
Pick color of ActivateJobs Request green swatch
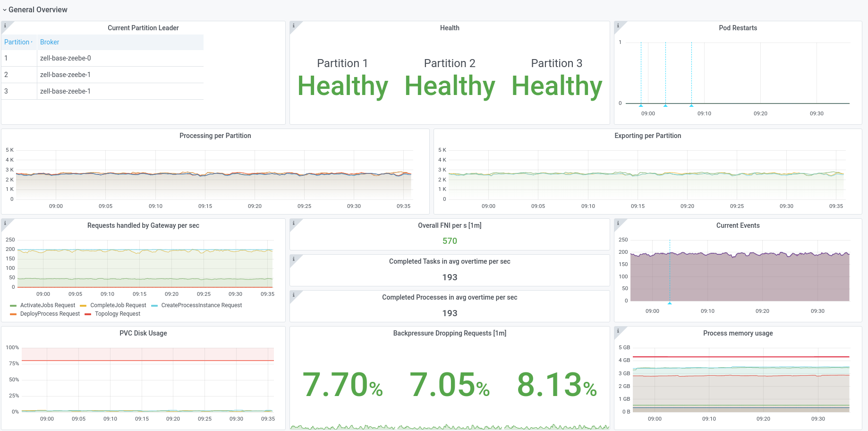pyautogui.click(x=13, y=306)
